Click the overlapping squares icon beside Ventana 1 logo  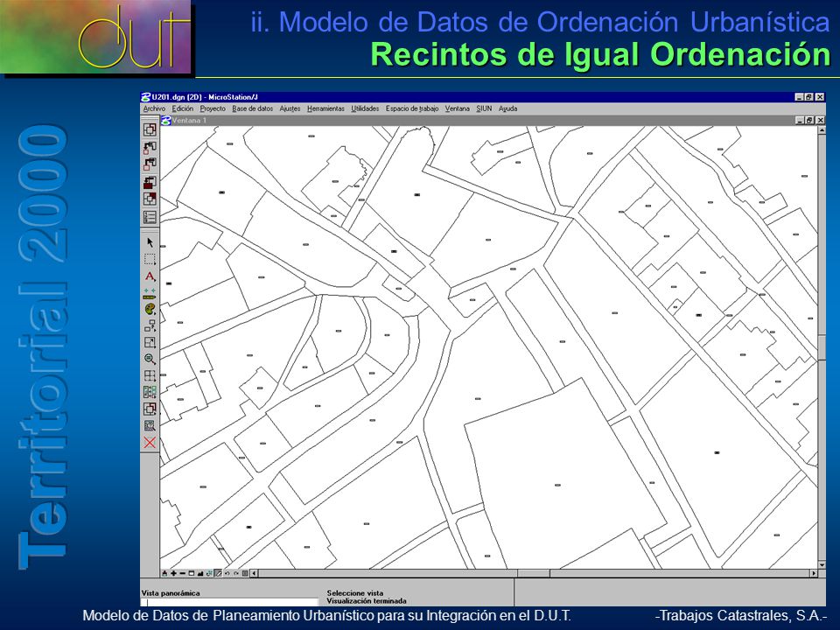(x=150, y=129)
